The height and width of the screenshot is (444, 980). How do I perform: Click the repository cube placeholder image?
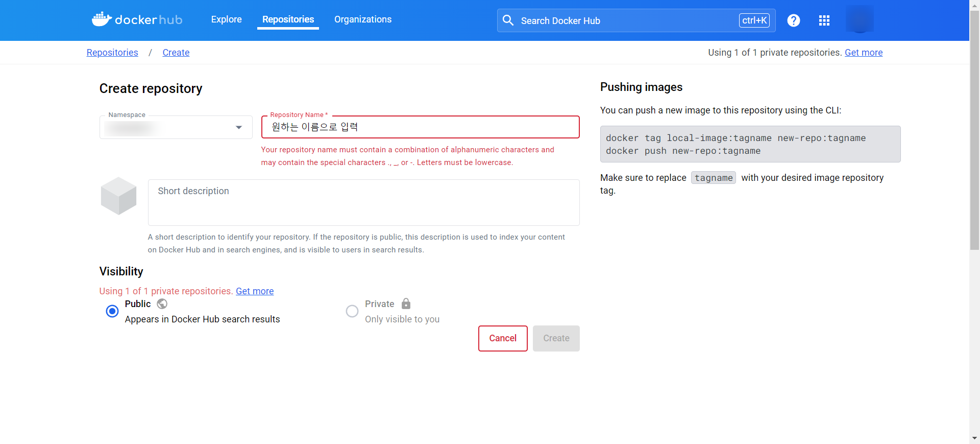point(119,196)
